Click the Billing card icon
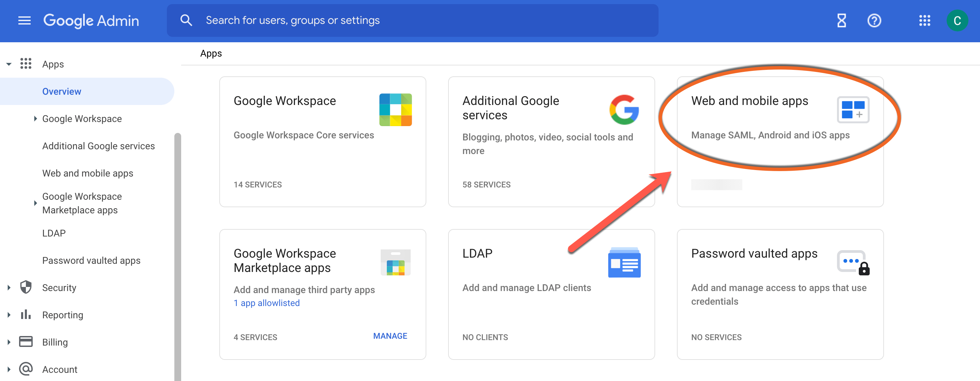This screenshot has height=381, width=980. pyautogui.click(x=25, y=341)
